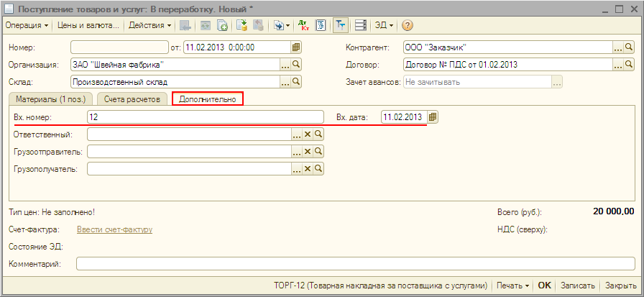Screen dimensions: 644x297
Task: Open calendar picker for Вх. дата
Action: 433,116
